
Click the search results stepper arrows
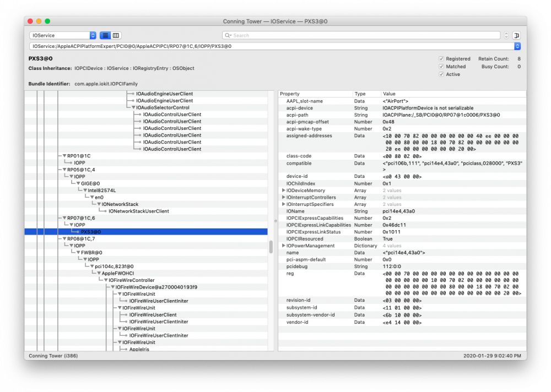click(506, 35)
